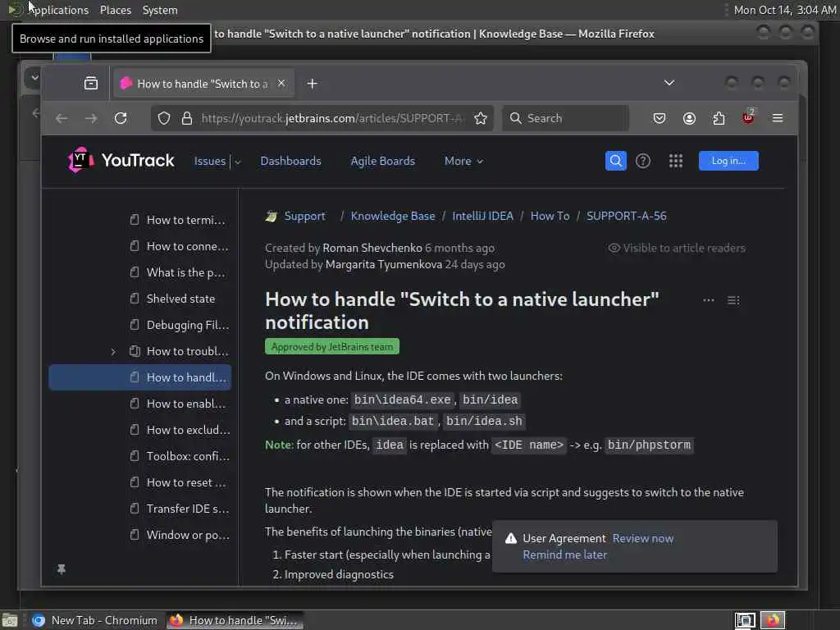This screenshot has width=840, height=630.
Task: Select 'How to handl...' article
Action: click(x=139, y=377)
